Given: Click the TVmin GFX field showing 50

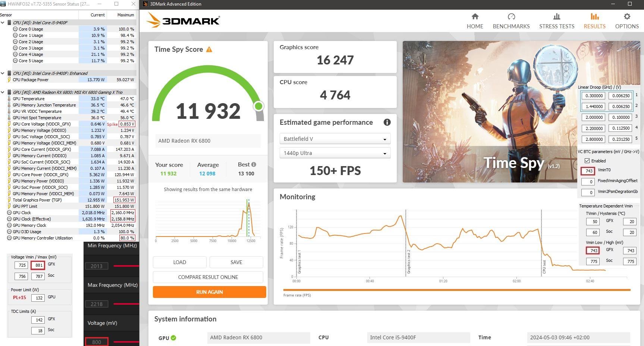Looking at the screenshot, I should (x=593, y=222).
